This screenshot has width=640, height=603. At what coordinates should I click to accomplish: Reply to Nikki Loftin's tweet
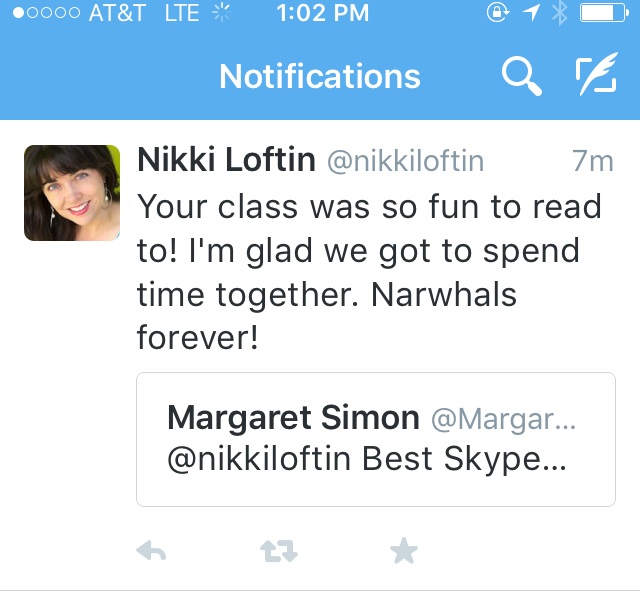point(151,550)
